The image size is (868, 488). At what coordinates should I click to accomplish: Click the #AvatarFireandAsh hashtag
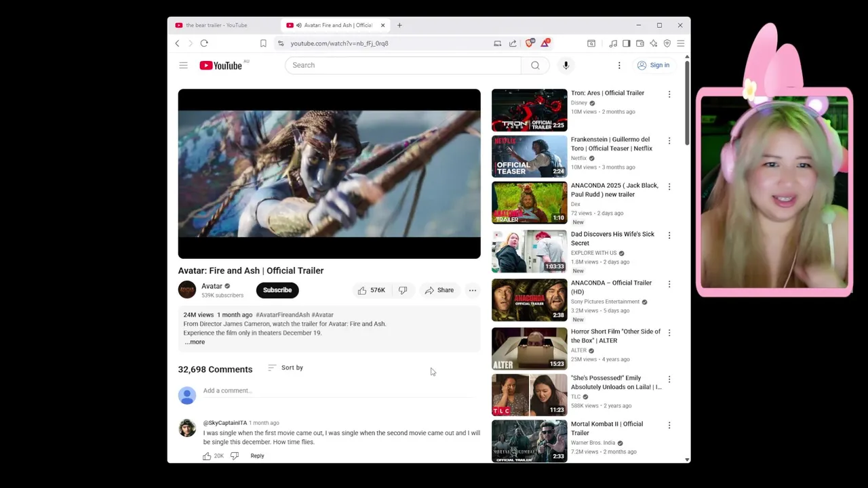[x=283, y=314]
